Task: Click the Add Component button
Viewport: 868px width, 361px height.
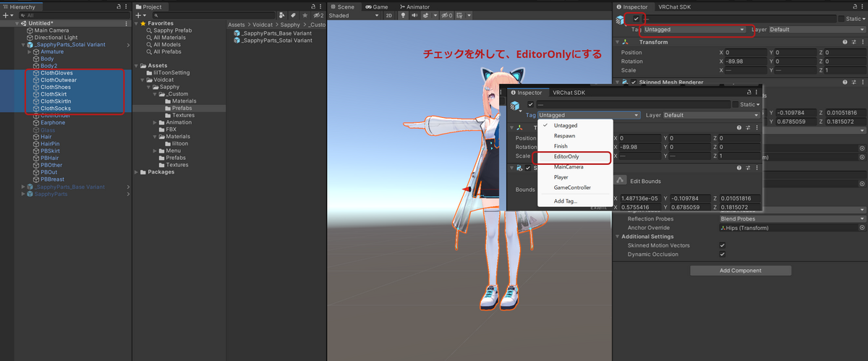Action: point(741,271)
